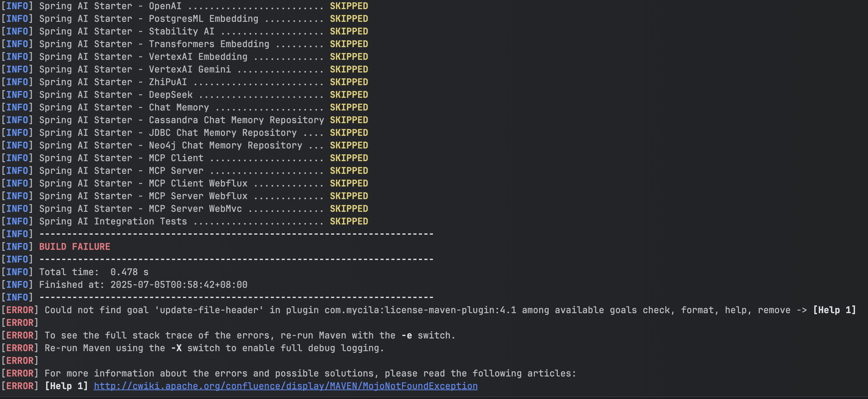Click the 're-run Maven with the -e switch' line
The image size is (868, 399).
coord(229,335)
